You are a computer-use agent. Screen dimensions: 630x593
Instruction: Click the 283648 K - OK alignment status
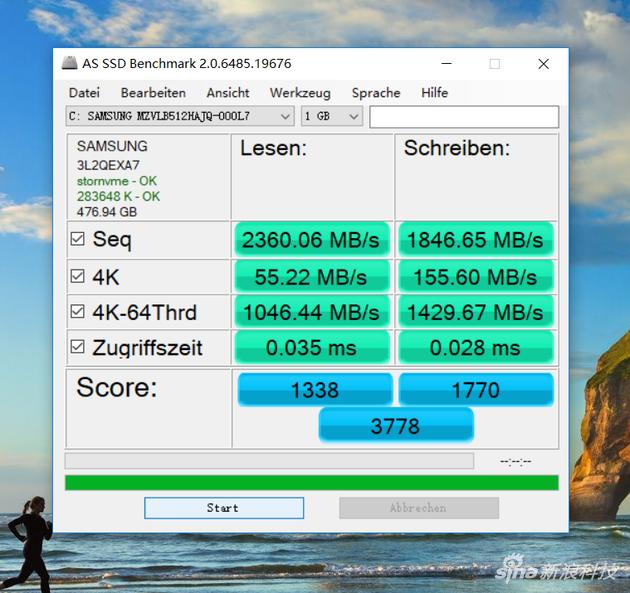[x=118, y=196]
